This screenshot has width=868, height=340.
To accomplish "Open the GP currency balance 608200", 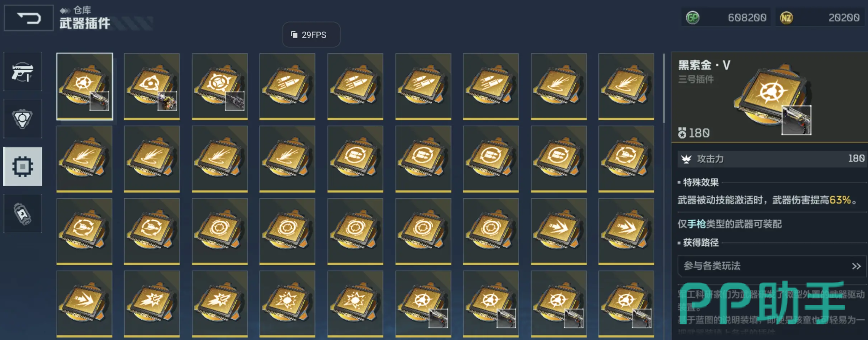I will pos(726,18).
